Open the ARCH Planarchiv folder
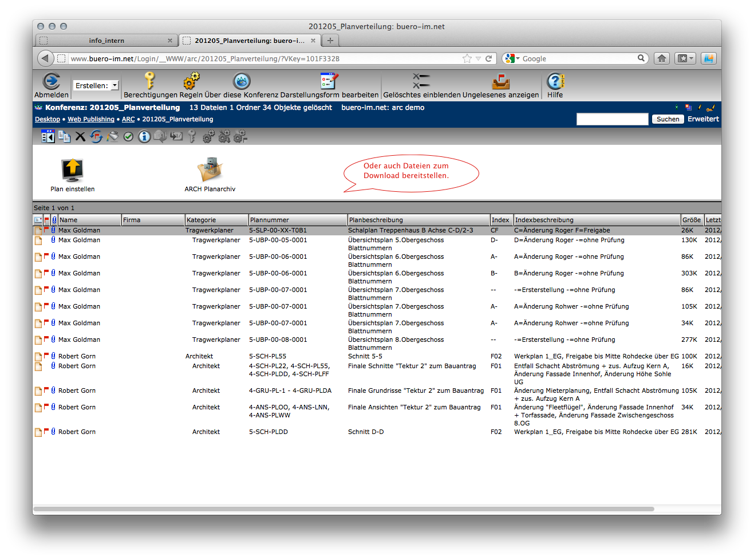This screenshot has height=560, width=754. pos(210,170)
